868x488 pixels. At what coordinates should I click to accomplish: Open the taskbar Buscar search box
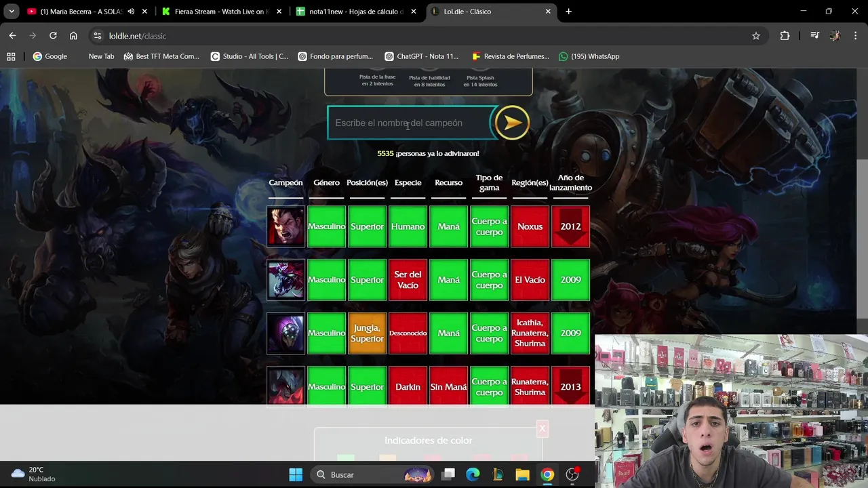coord(373,474)
